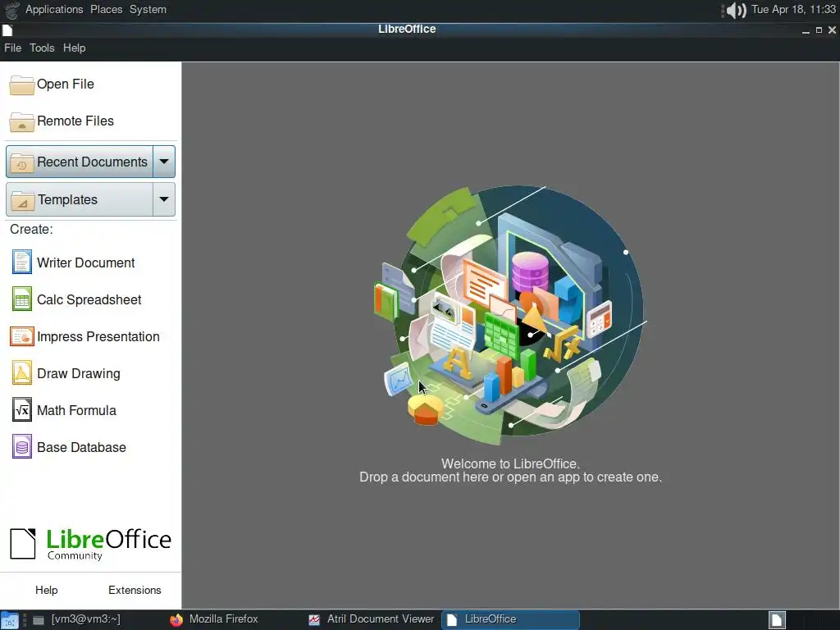
Task: Create a new Calc Spreadsheet
Action: pyautogui.click(x=89, y=299)
